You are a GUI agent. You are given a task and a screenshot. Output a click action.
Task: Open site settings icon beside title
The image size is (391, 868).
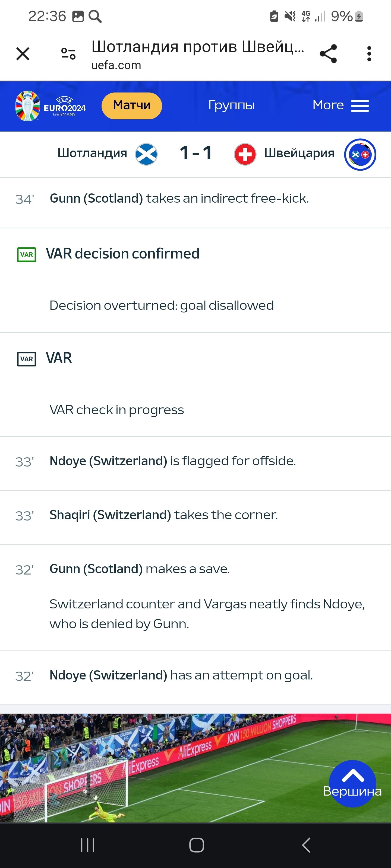click(x=68, y=54)
